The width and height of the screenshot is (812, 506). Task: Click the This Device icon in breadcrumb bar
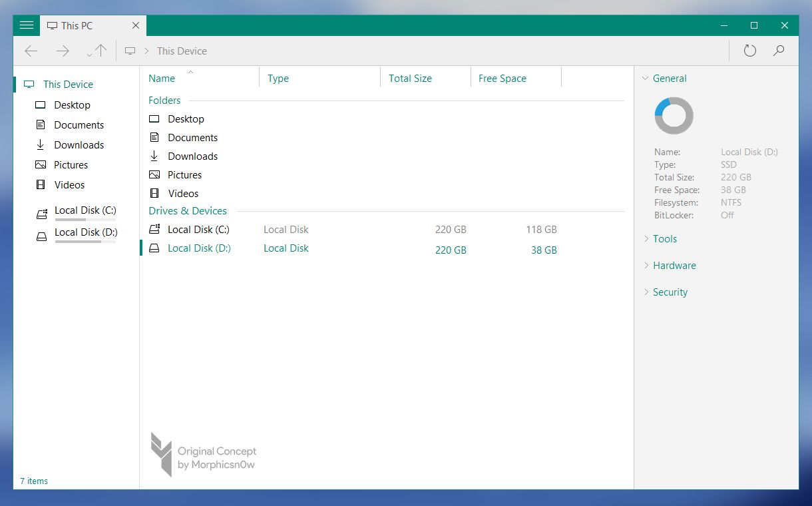point(130,51)
